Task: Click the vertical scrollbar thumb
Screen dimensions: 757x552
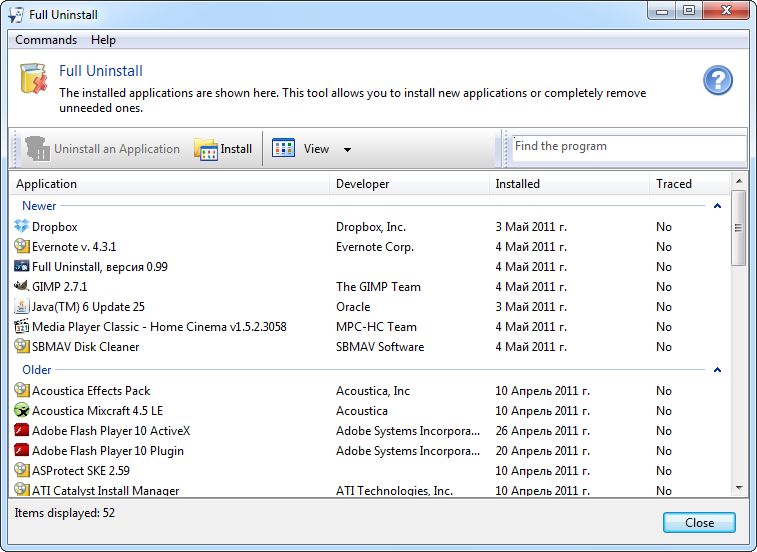Action: (x=738, y=227)
